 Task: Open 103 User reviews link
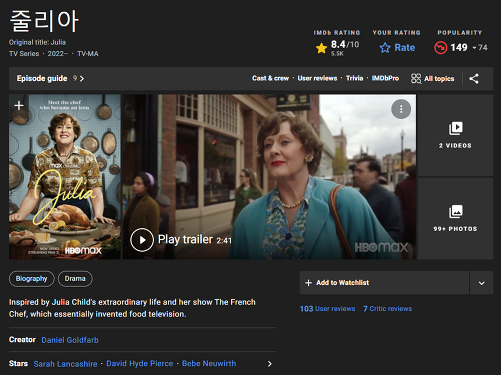click(x=327, y=309)
